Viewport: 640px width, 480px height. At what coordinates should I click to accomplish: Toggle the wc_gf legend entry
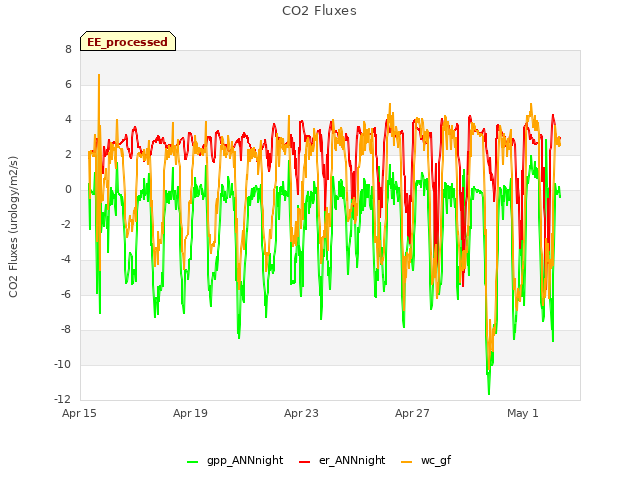[426, 460]
